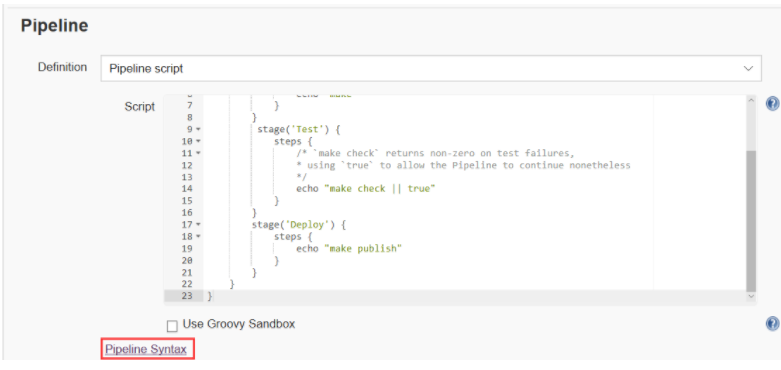Collapse fold arrow at line 10
Screen dimensions: 781x370
coord(198,141)
